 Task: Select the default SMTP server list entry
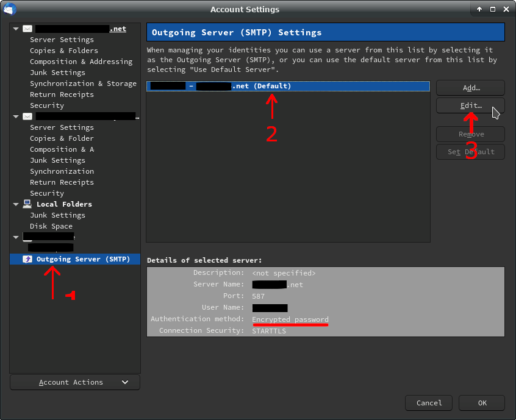point(288,87)
